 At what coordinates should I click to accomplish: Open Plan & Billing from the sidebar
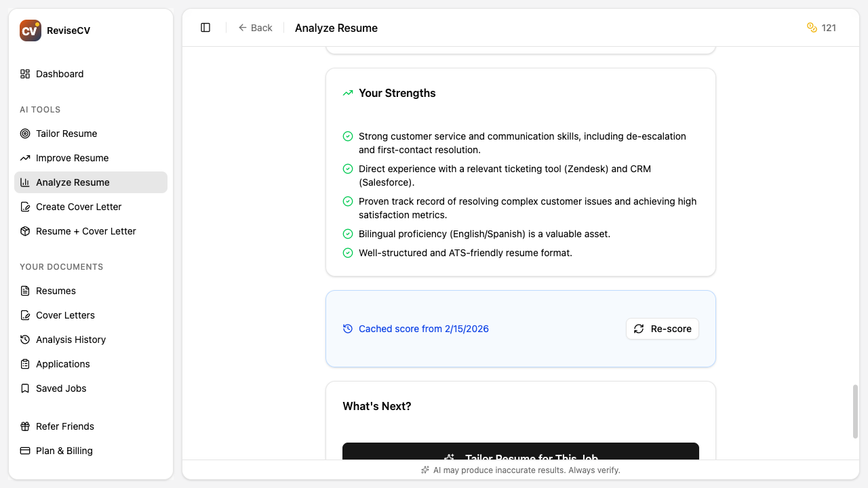tap(62, 451)
